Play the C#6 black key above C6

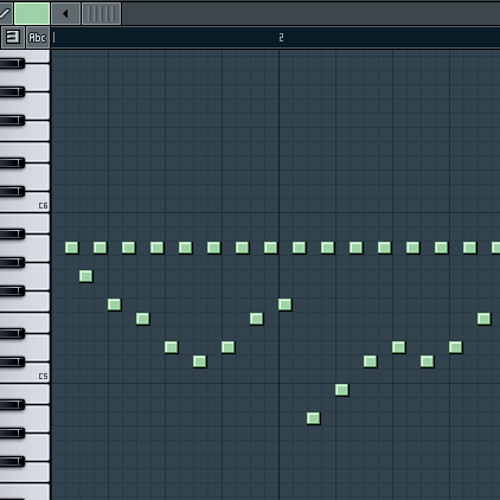point(12,191)
